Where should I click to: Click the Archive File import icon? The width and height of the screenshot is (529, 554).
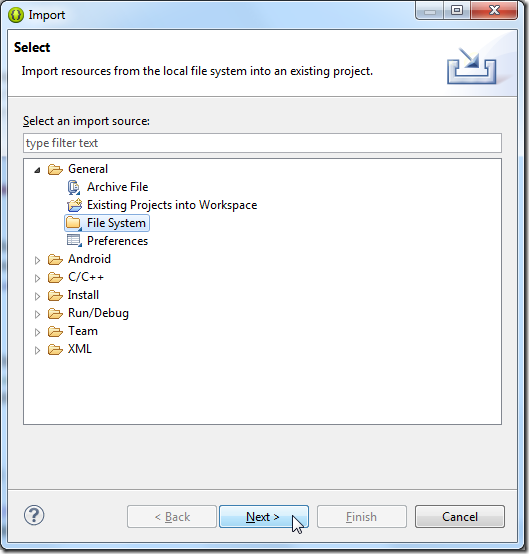74,187
